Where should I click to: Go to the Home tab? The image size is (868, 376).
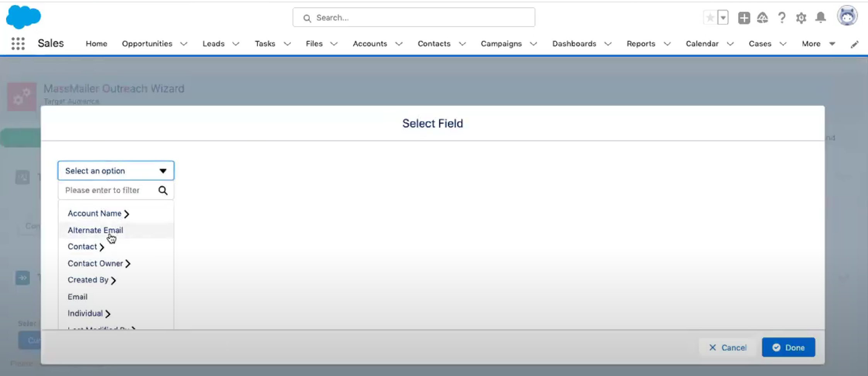pyautogui.click(x=97, y=44)
